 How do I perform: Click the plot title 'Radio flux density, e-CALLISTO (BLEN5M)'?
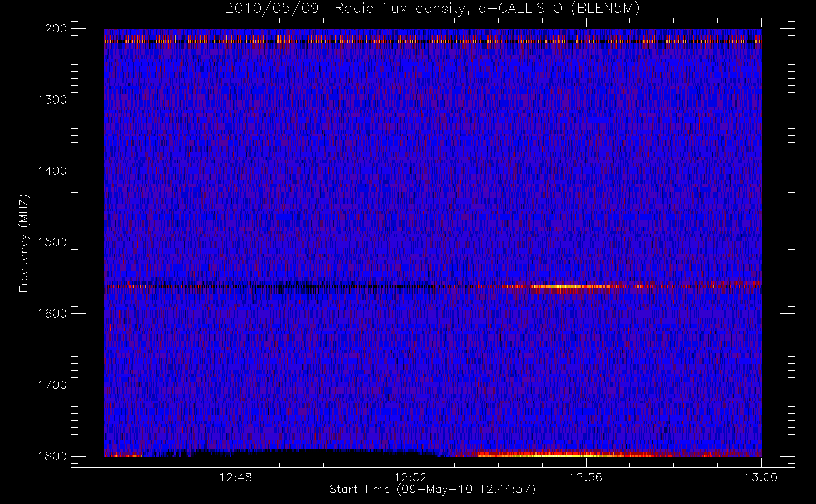pyautogui.click(x=487, y=9)
